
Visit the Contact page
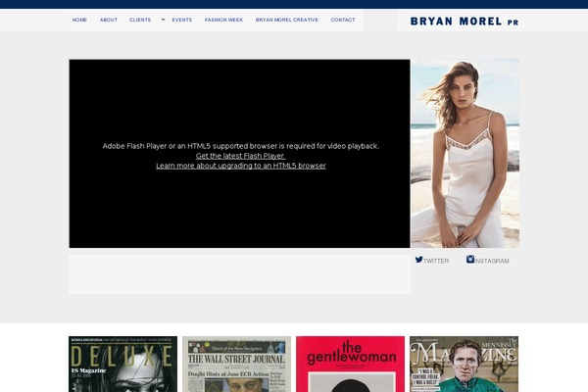pos(343,20)
